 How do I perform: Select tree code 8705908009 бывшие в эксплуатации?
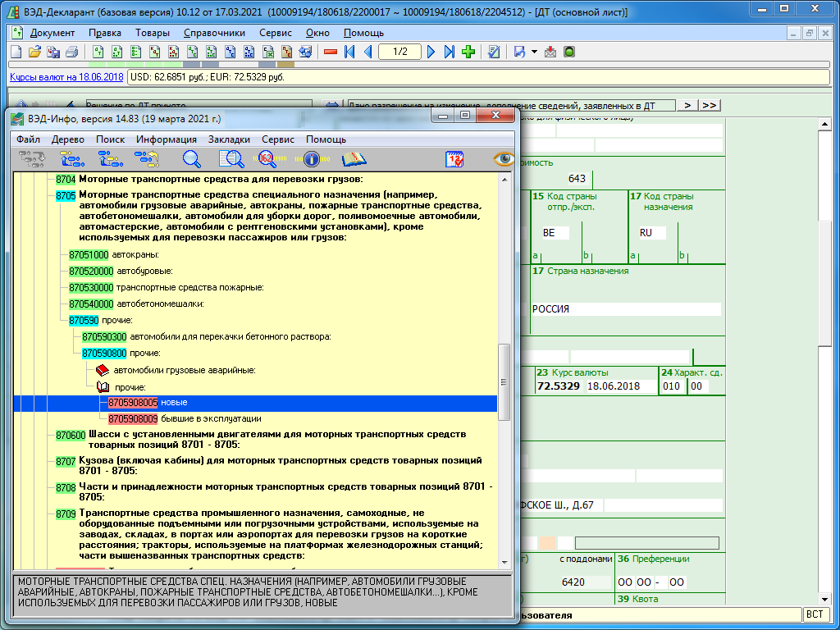132,418
